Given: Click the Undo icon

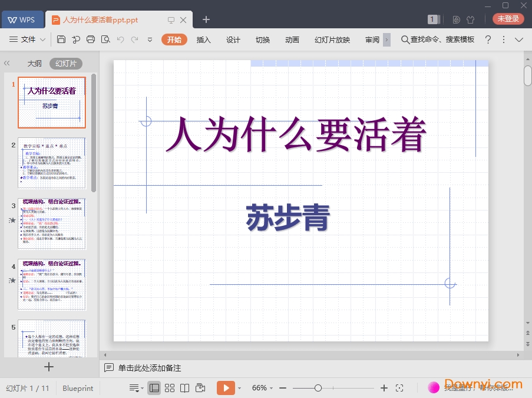Looking at the screenshot, I should 121,40.
